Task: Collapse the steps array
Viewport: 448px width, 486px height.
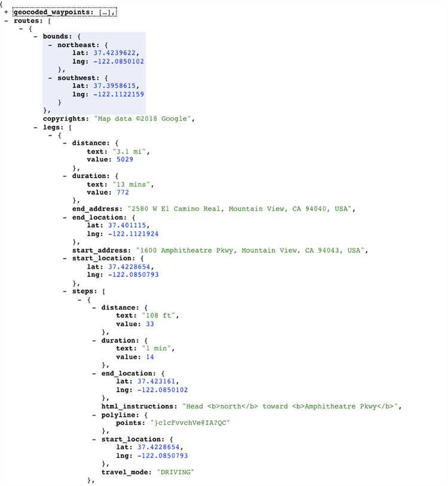Action: click(x=65, y=291)
